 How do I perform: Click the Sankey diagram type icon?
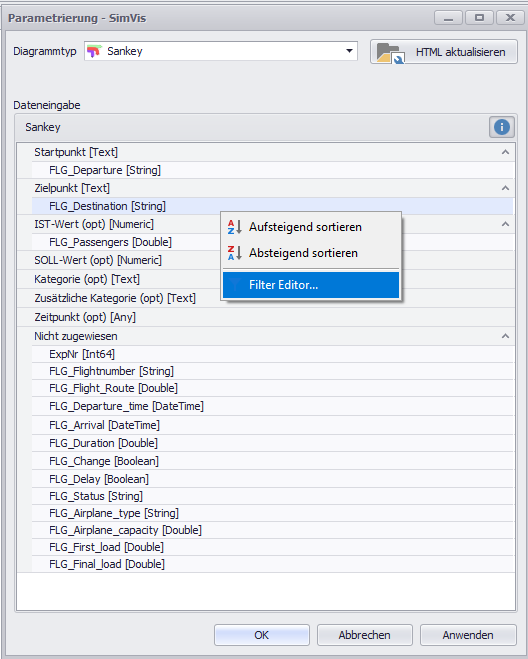[93, 51]
